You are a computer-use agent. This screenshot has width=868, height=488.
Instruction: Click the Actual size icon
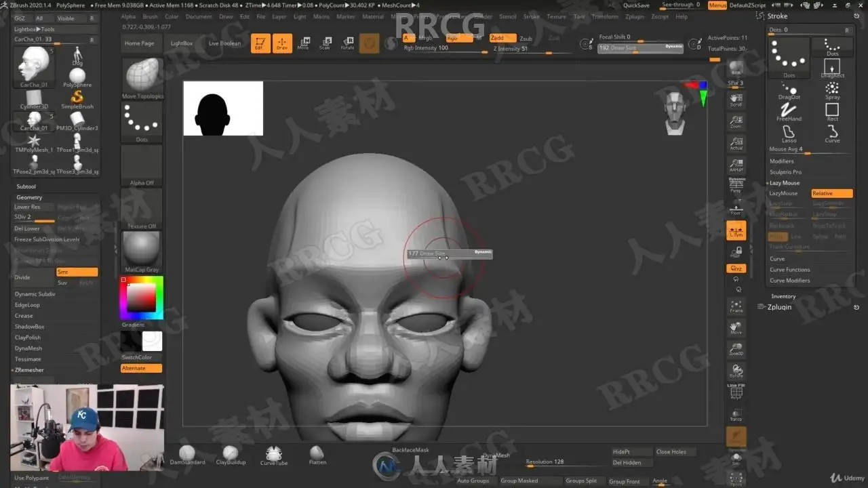pyautogui.click(x=736, y=144)
